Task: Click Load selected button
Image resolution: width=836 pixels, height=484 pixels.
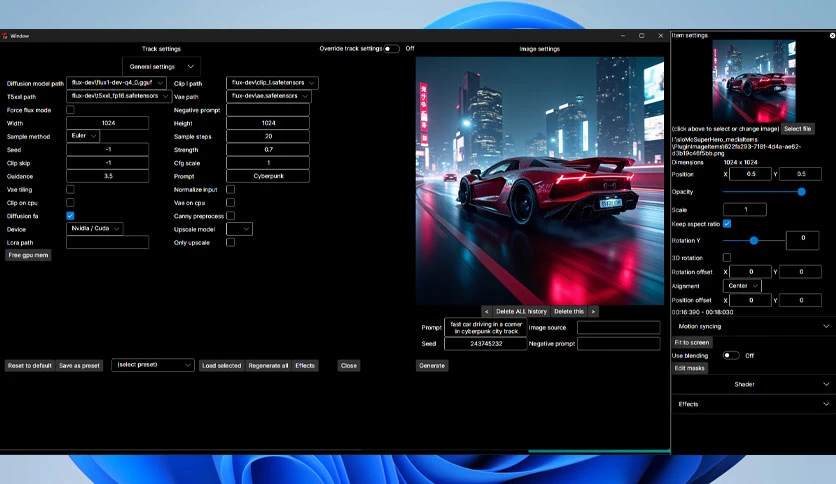Action: click(222, 366)
